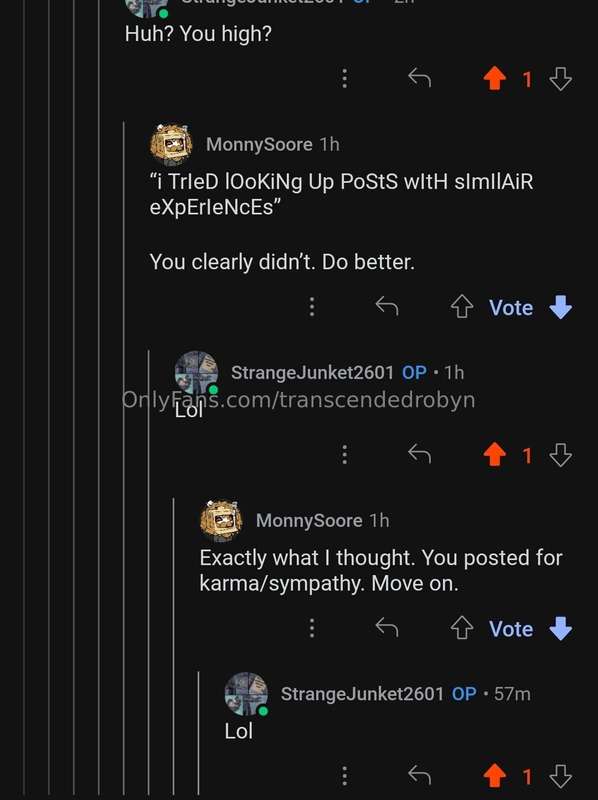598x800 pixels.
Task: Collapse thread line beside "Do better" comment
Action: [x=124, y=459]
